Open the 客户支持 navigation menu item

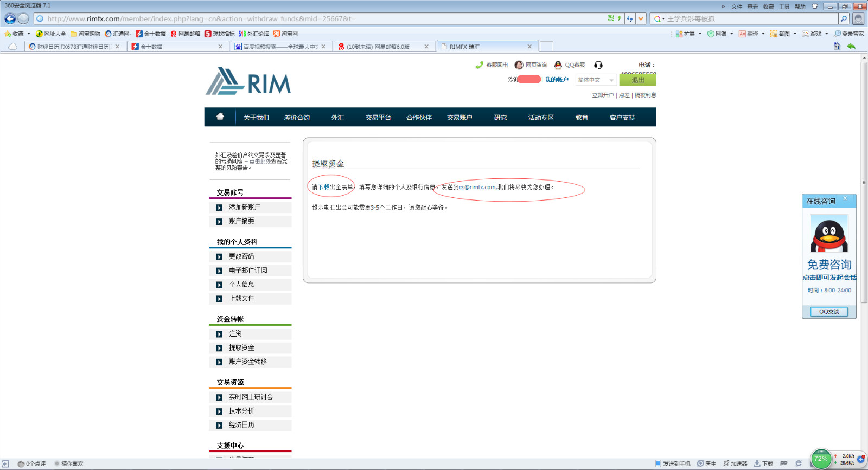622,117
